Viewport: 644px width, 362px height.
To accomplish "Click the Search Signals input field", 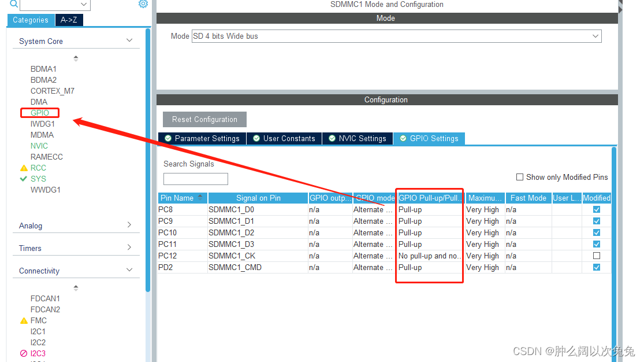I will coord(195,179).
